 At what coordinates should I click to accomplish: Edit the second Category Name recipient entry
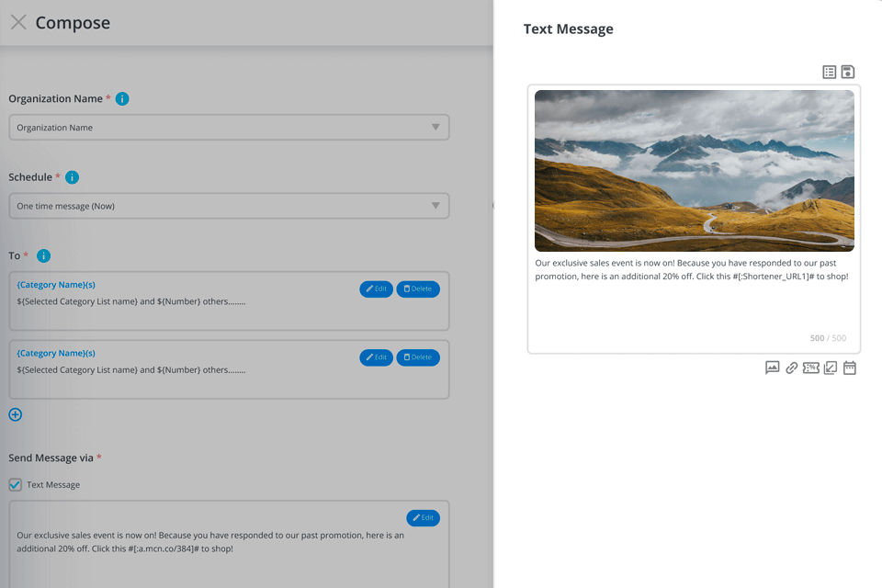point(377,358)
